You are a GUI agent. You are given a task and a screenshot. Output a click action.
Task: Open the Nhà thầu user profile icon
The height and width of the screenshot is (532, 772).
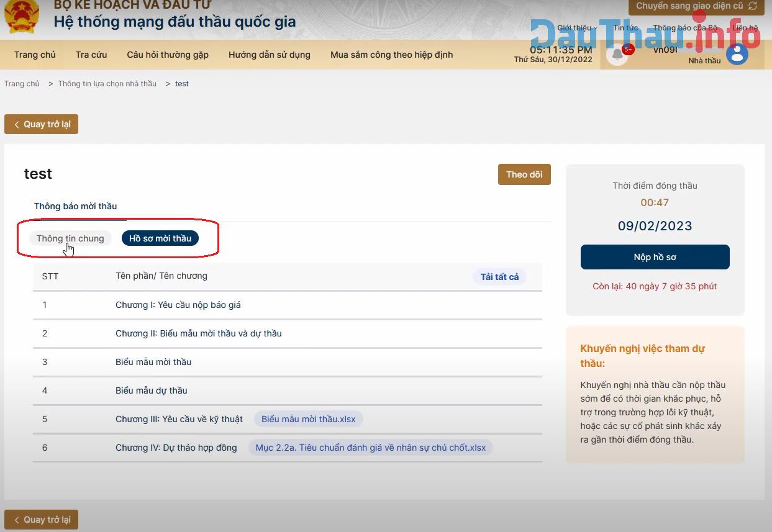737,55
